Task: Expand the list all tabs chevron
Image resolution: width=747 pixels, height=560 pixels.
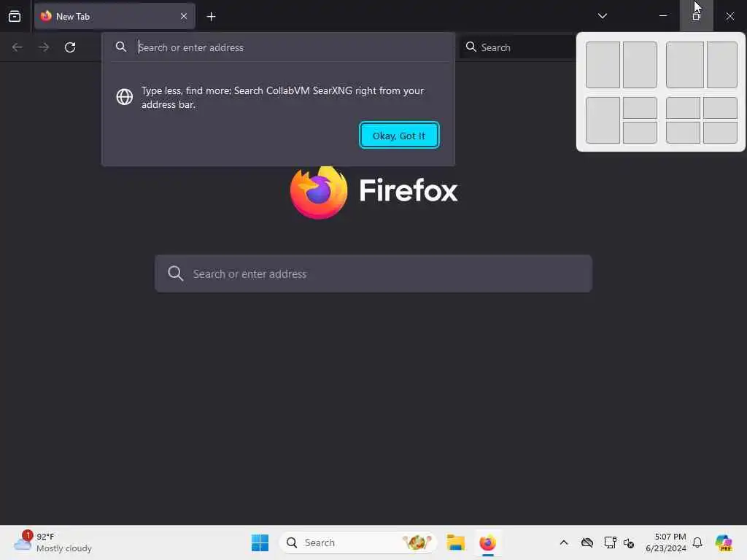Action: point(602,16)
